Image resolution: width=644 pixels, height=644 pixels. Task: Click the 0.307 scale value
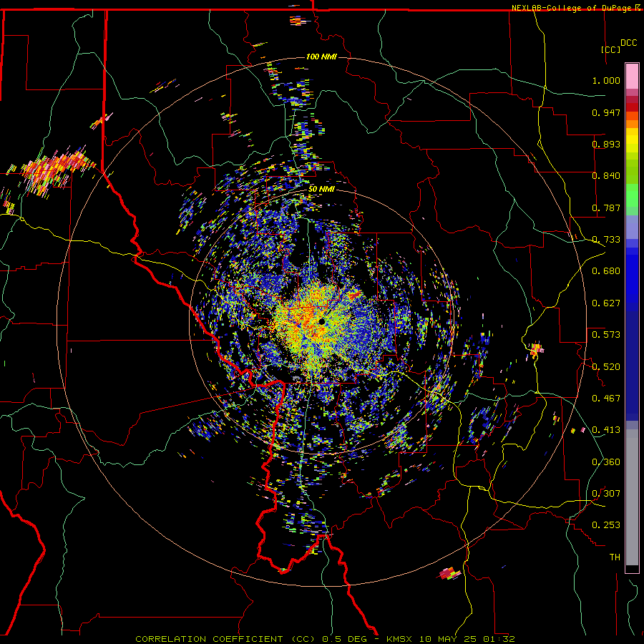[606, 494]
